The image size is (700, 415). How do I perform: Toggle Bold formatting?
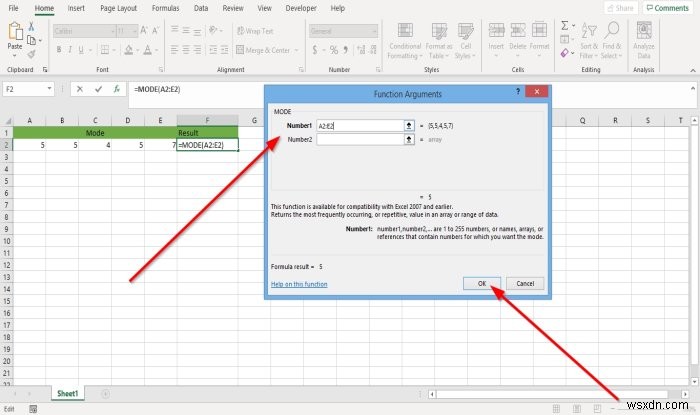tap(58, 50)
